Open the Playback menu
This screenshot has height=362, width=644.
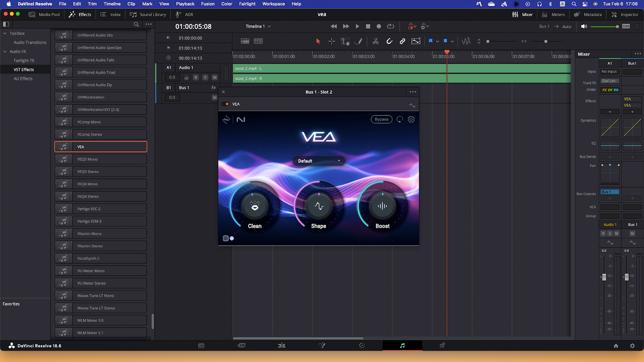[185, 4]
